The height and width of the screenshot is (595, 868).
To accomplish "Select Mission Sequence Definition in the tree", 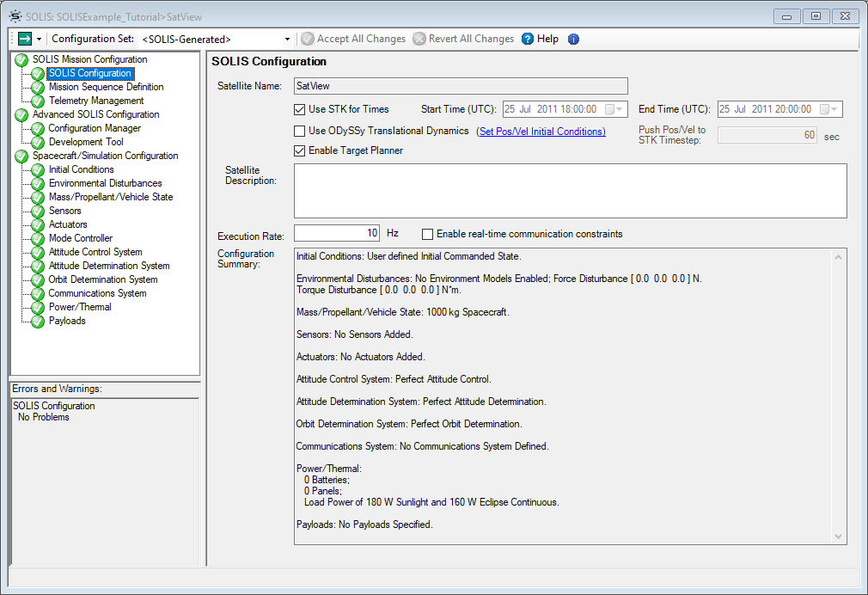I will [x=106, y=87].
